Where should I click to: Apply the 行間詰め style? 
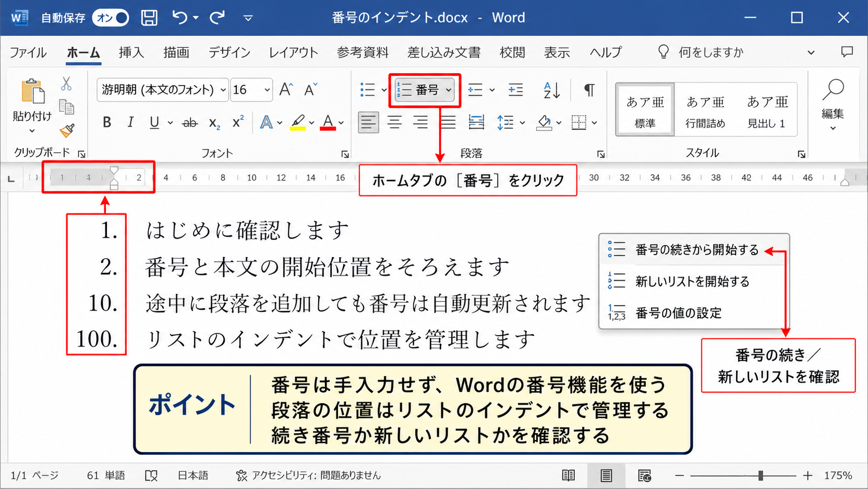[705, 110]
